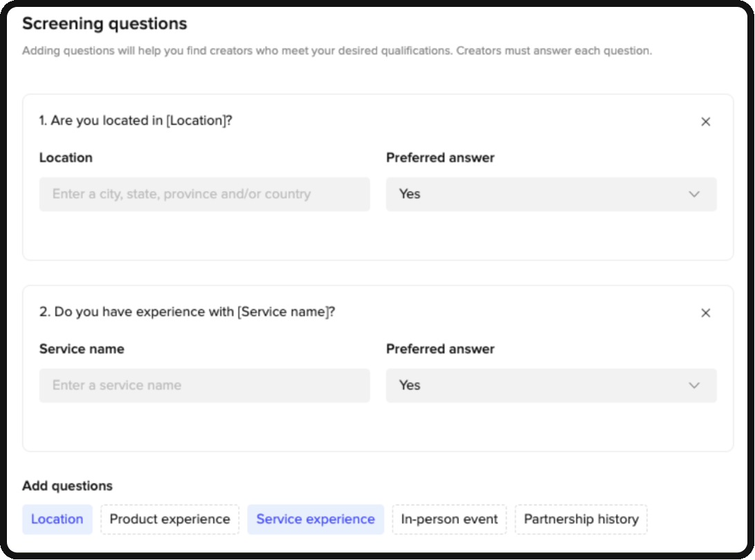Viewport: 755px width, 560px height.
Task: Expand chevron arrow in second Preferred answer
Action: click(694, 385)
